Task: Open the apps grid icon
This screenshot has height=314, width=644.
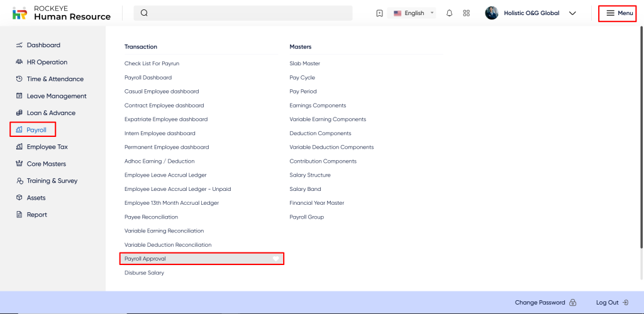Action: point(466,13)
